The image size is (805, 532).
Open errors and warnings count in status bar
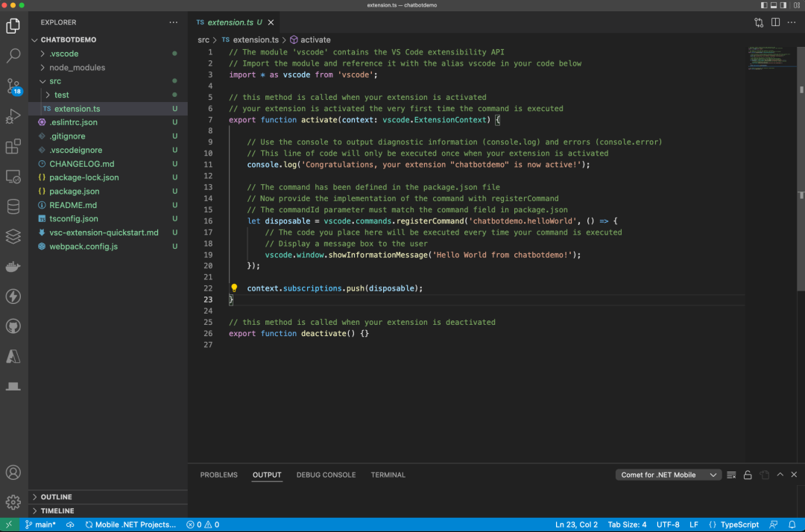(203, 525)
